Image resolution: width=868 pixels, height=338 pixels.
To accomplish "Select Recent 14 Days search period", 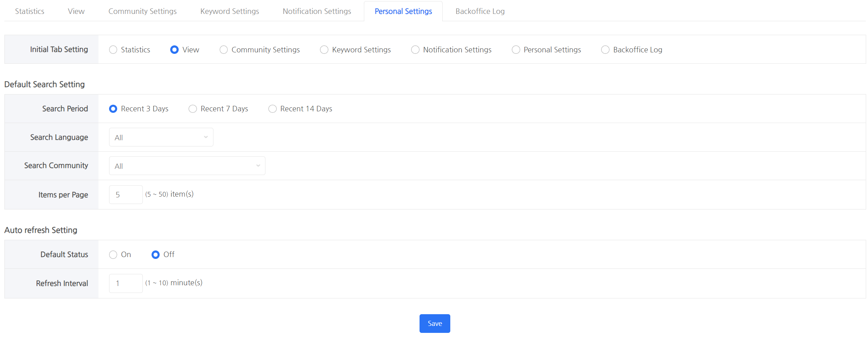I will point(272,109).
